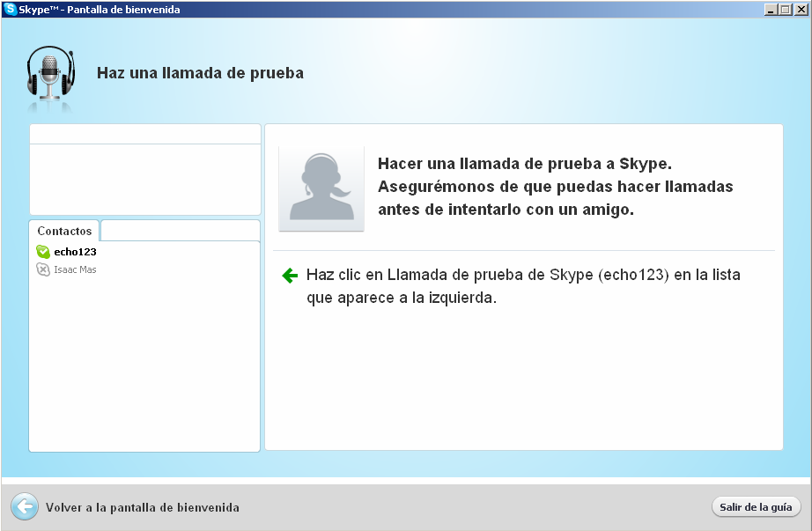The width and height of the screenshot is (812, 531).
Task: Click the headset avatar placeholder image
Action: [x=321, y=188]
